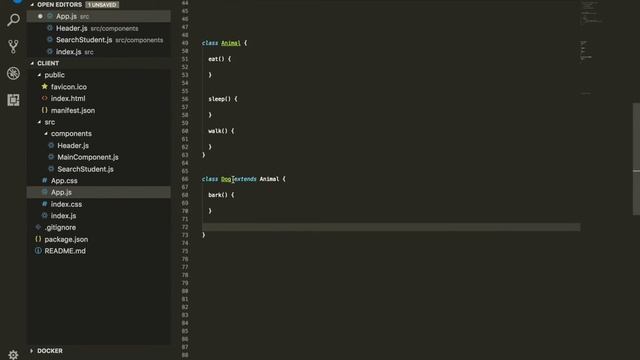Viewport: 640px width, 360px height.
Task: Click the favicon.ico star icon
Action: 44,87
